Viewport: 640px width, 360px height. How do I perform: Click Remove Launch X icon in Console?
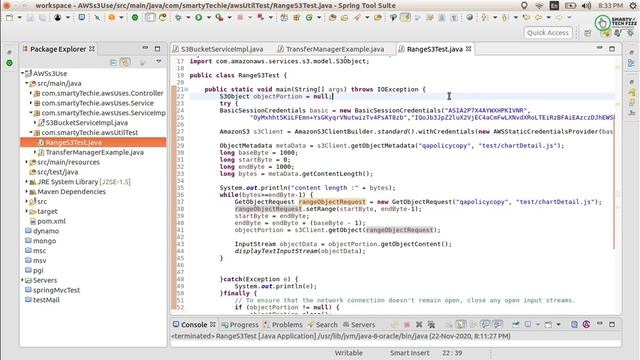[419, 324]
